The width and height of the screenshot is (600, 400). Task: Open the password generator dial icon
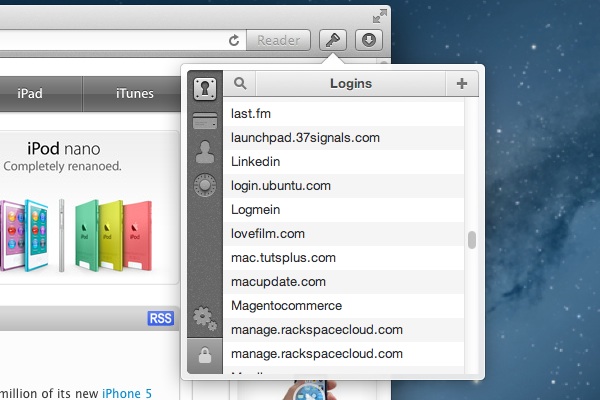tap(205, 185)
